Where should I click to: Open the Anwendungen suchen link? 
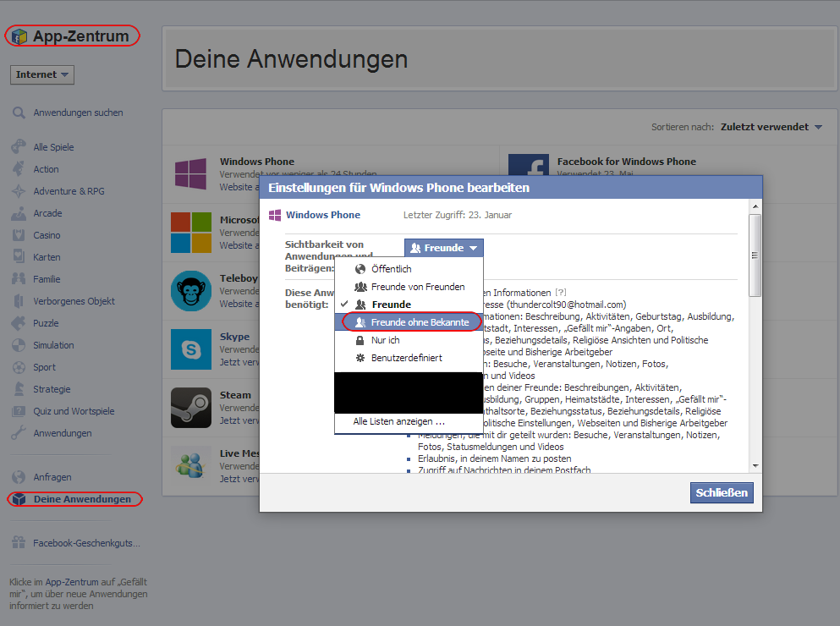[78, 113]
